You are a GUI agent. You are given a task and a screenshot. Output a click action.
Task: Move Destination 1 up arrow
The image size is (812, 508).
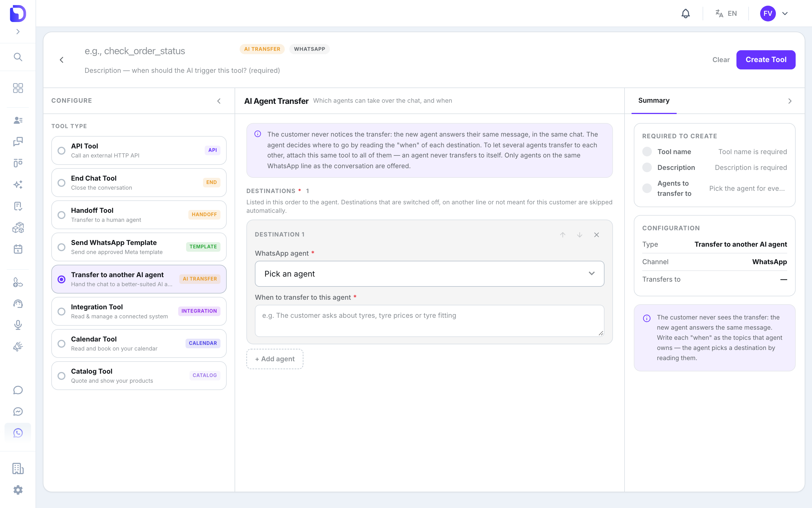(563, 235)
